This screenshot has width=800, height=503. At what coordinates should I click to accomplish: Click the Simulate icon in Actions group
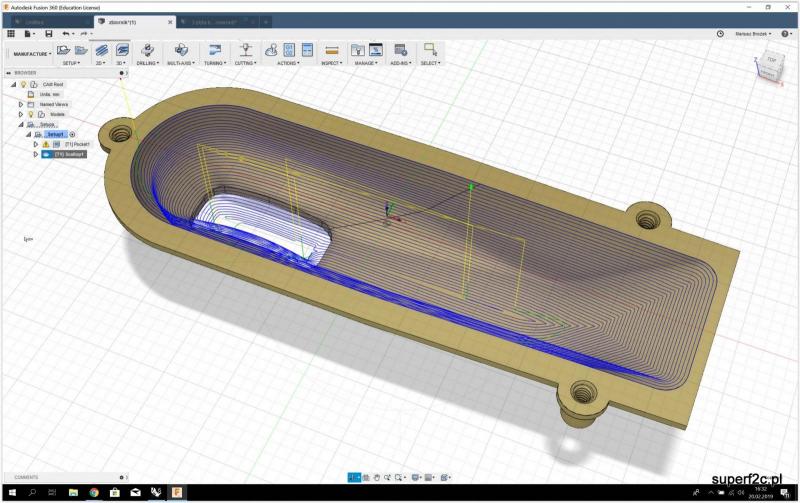click(x=271, y=49)
